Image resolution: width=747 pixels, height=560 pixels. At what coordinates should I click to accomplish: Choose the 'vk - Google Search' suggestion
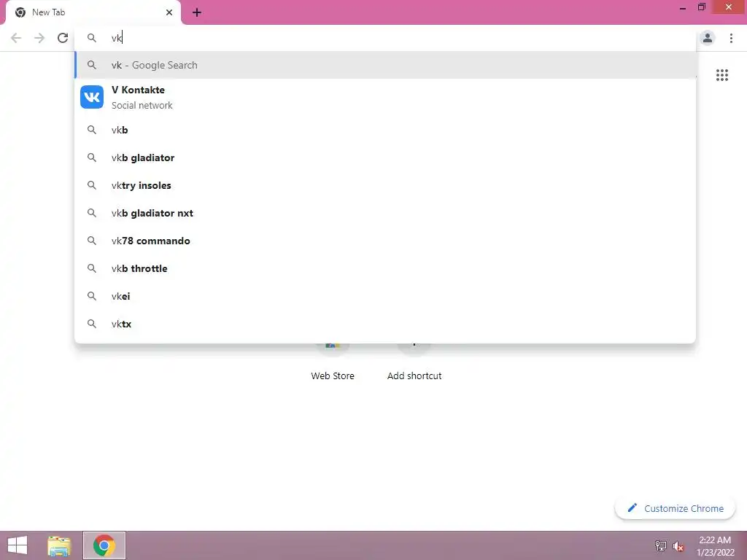pyautogui.click(x=385, y=65)
